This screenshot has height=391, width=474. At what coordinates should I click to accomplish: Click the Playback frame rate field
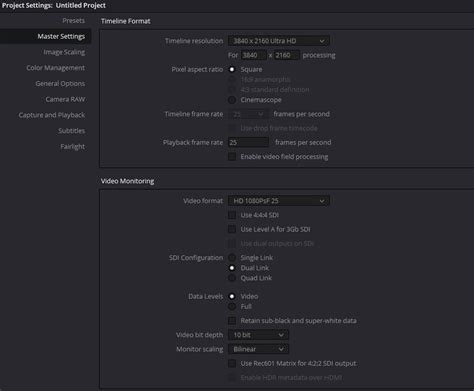tap(248, 142)
